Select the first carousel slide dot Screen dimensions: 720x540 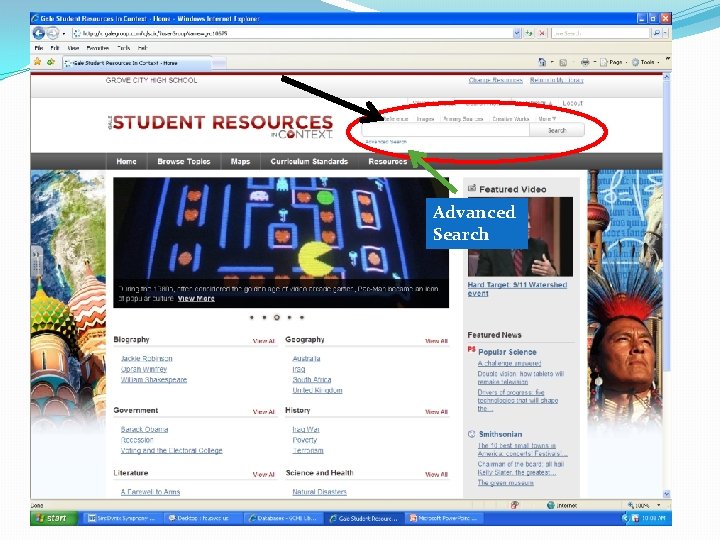click(x=252, y=317)
